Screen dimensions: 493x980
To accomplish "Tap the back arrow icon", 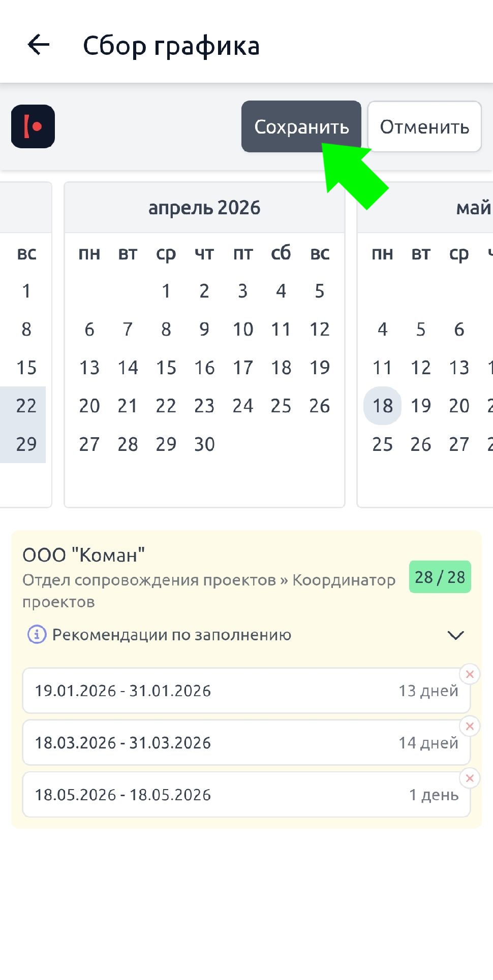I will (39, 45).
